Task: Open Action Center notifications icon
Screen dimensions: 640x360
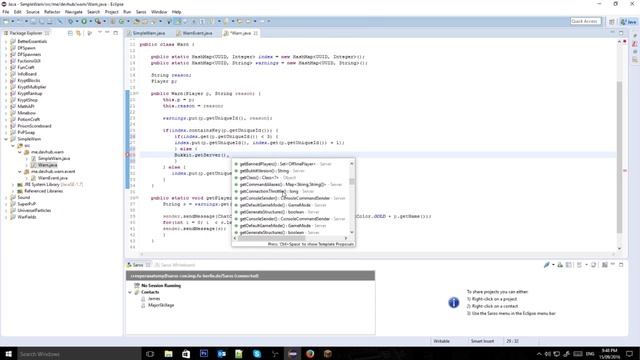Action: click(630, 354)
